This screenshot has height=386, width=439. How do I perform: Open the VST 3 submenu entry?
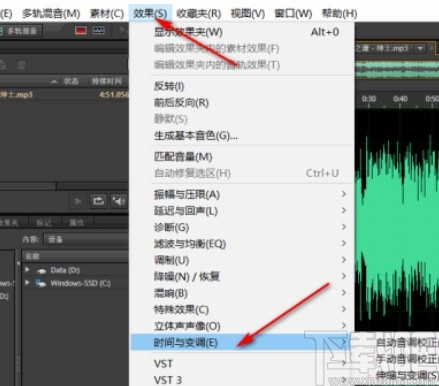[242, 380]
